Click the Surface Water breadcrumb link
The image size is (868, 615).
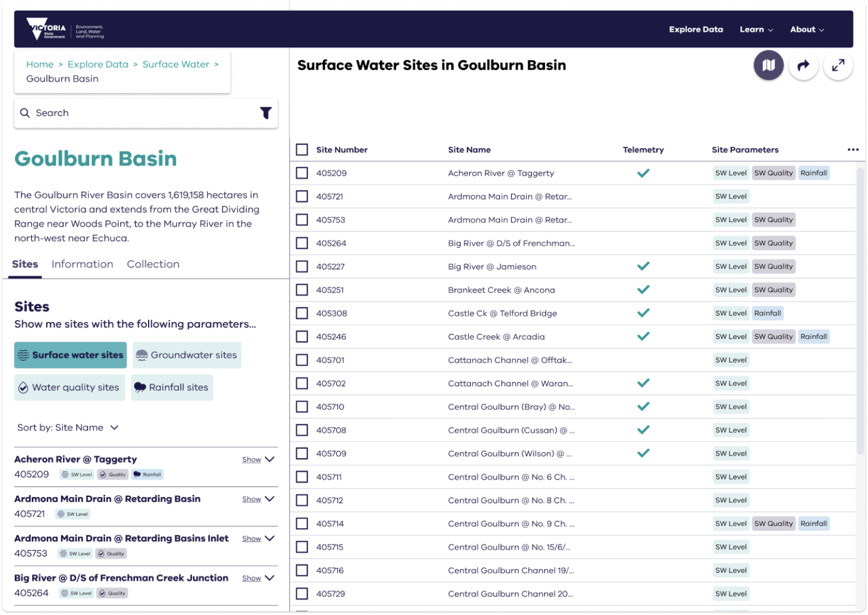coord(176,64)
